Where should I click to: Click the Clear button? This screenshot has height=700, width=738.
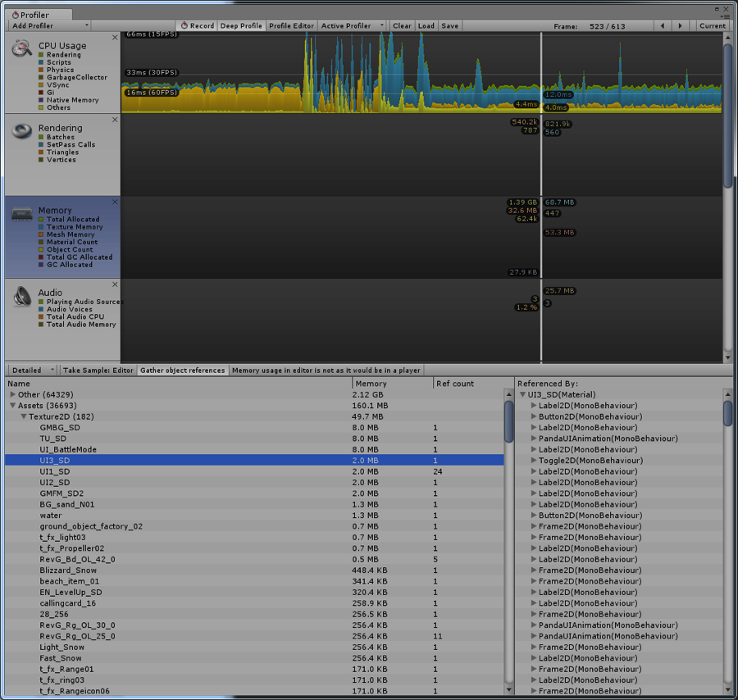point(402,26)
